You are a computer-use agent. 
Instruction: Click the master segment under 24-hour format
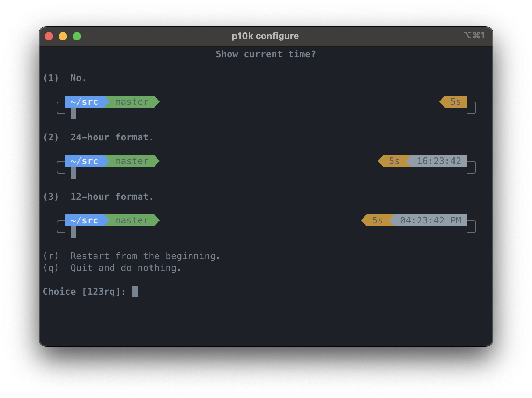coord(132,161)
